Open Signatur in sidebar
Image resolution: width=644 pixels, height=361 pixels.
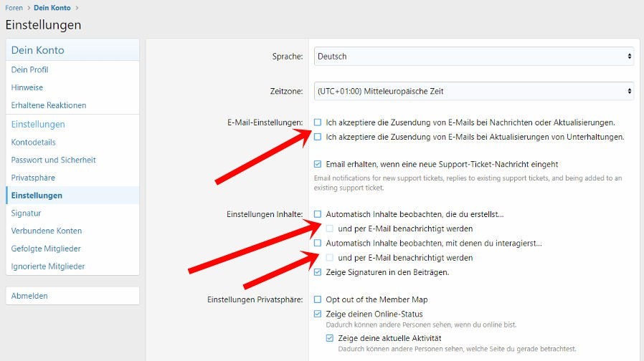pyautogui.click(x=72, y=213)
